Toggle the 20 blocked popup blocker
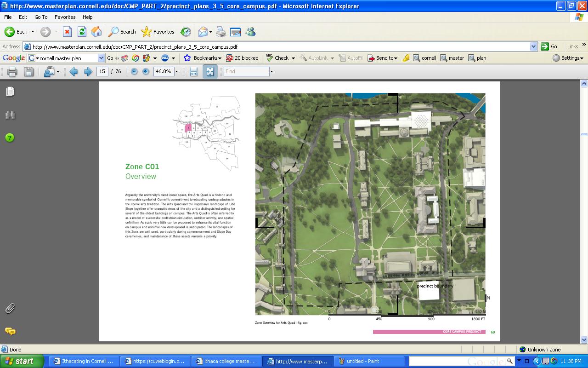588x368 pixels. [242, 58]
